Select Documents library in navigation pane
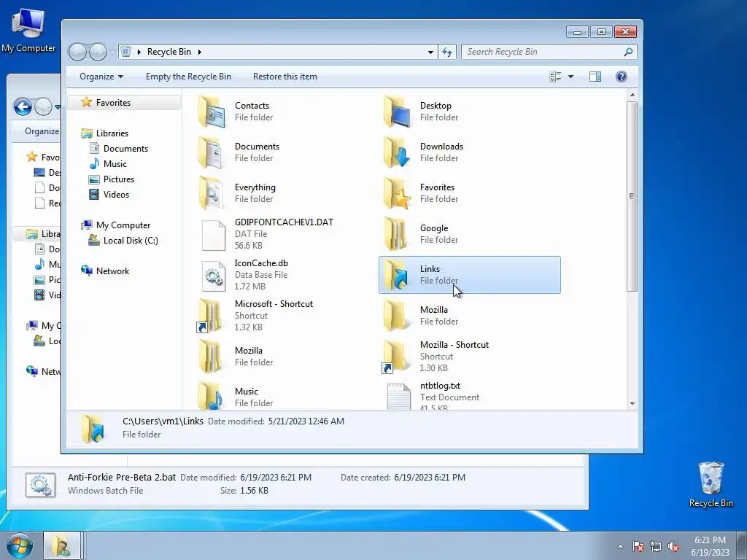 (125, 149)
